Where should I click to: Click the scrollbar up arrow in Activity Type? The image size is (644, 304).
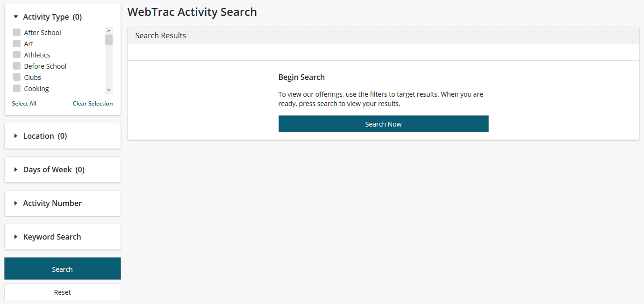pyautogui.click(x=108, y=30)
